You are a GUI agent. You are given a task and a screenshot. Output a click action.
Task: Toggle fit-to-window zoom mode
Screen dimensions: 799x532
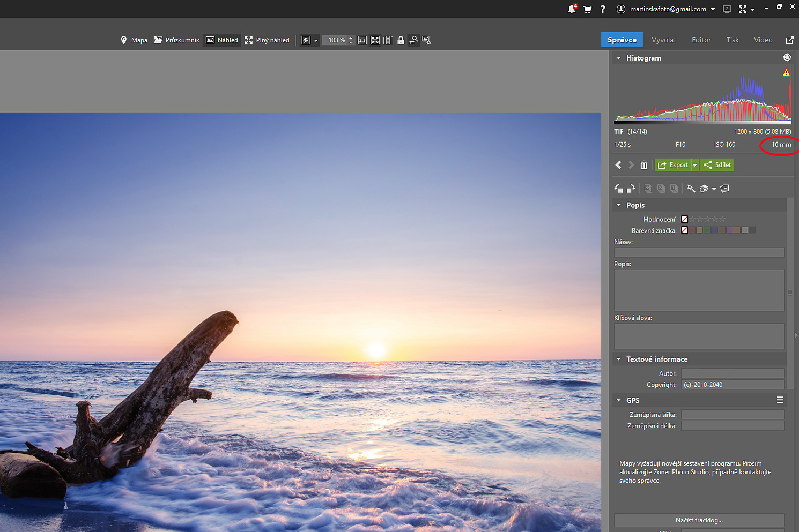[375, 40]
